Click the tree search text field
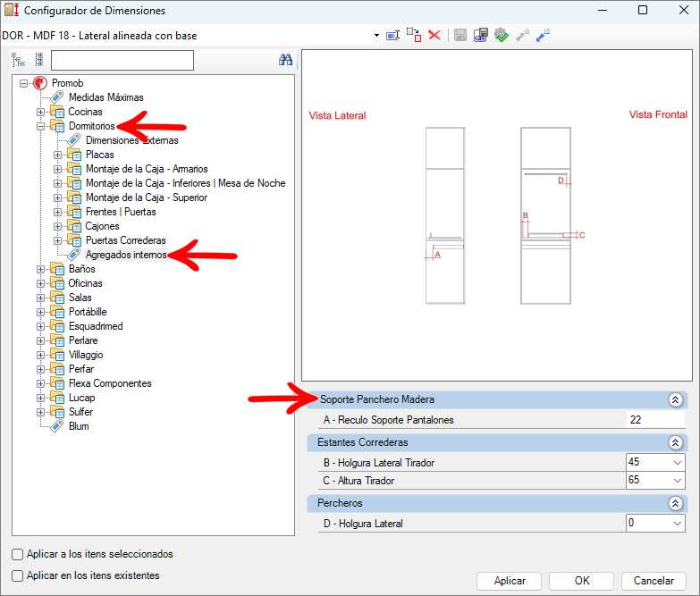Viewport: 700px width, 596px height. pyautogui.click(x=122, y=60)
